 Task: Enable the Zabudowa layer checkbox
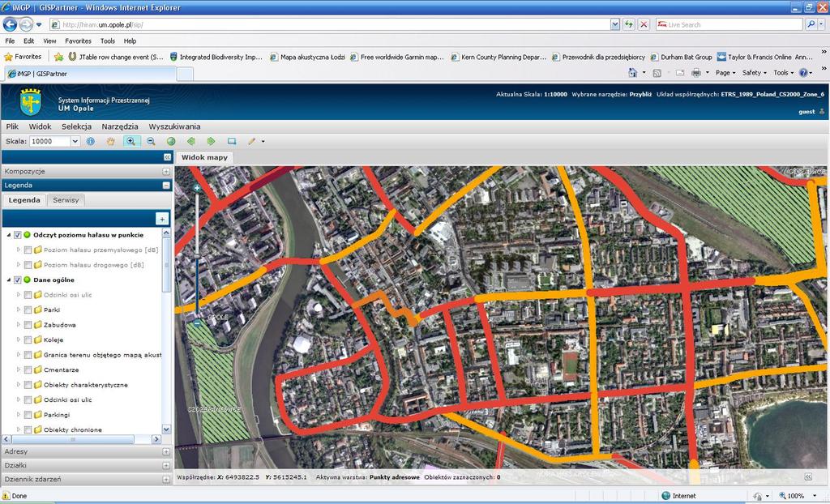[28, 325]
